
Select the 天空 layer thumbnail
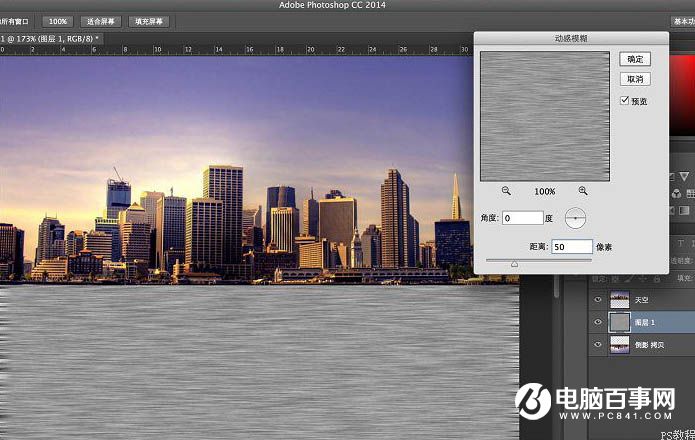tap(619, 300)
